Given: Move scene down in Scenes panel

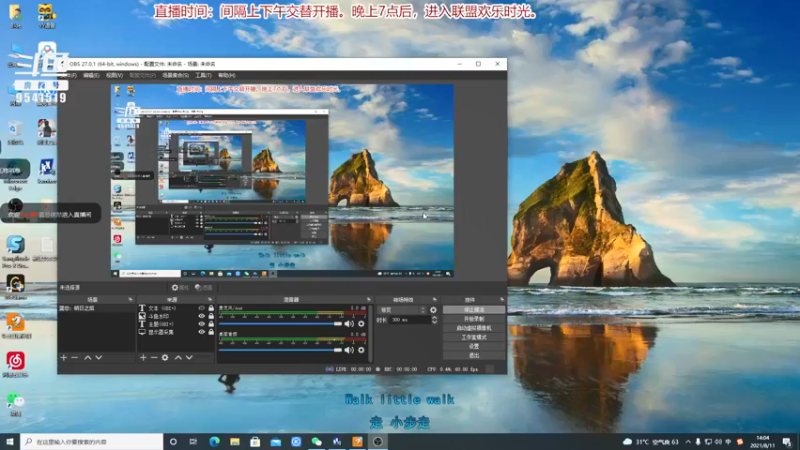Looking at the screenshot, I should click(99, 358).
